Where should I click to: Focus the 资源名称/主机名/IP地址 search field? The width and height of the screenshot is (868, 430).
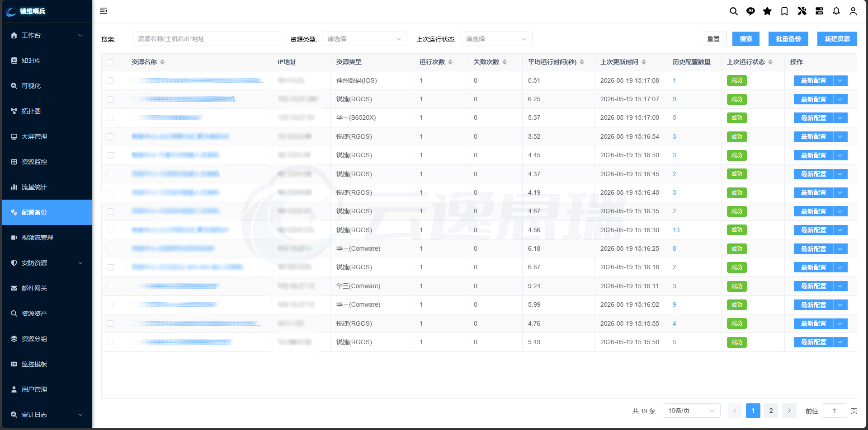point(207,39)
